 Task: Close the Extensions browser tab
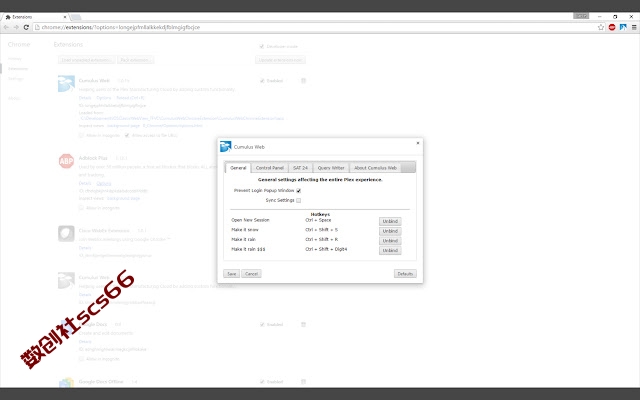[64, 17]
